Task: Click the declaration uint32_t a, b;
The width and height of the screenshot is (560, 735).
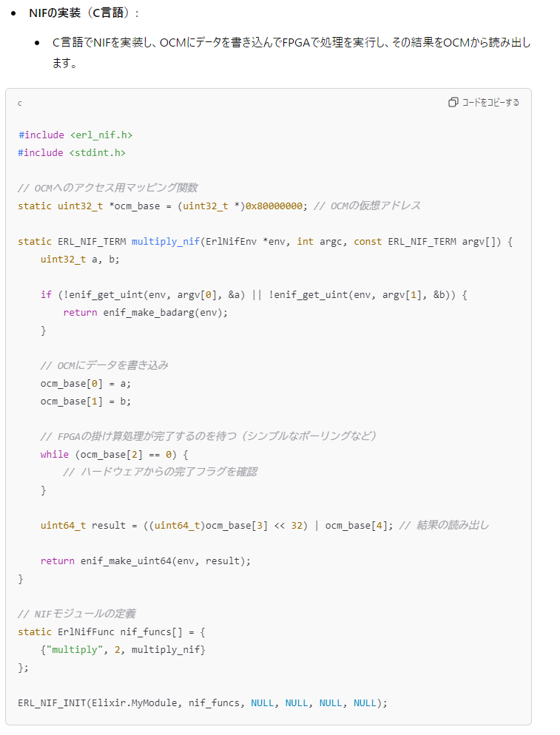Action: pos(80,260)
